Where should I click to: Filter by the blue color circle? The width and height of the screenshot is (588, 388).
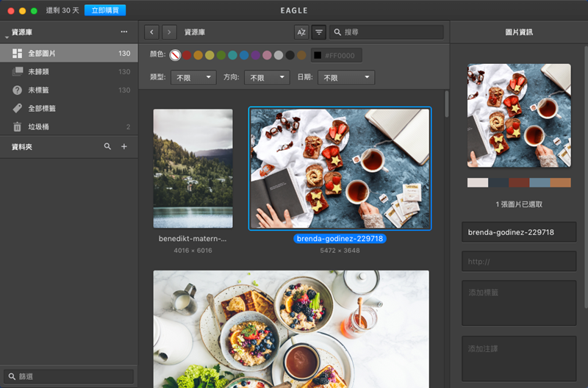(244, 55)
